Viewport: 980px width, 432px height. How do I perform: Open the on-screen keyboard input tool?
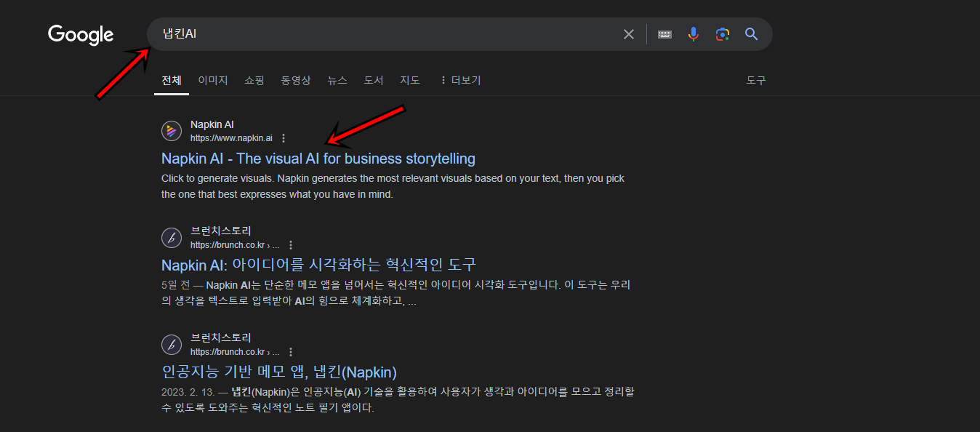[664, 34]
